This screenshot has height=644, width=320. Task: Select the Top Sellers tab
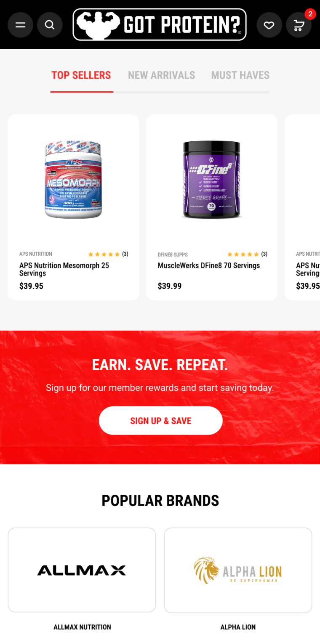click(81, 75)
